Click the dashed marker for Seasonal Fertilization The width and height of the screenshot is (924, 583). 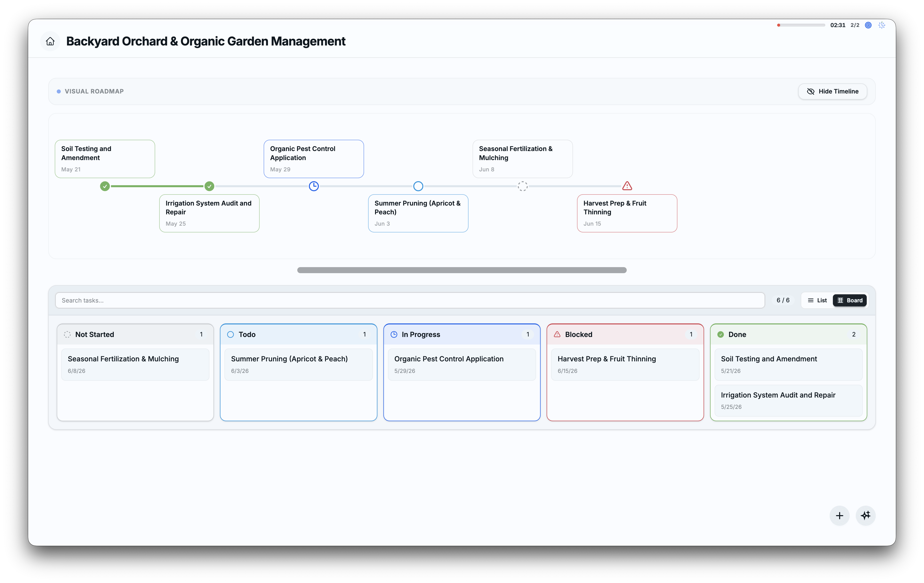tap(523, 186)
